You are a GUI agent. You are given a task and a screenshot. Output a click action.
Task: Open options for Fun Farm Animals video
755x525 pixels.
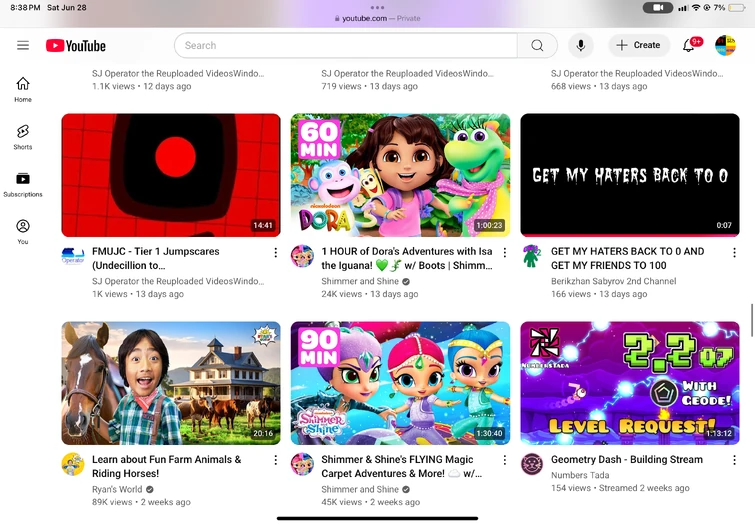coord(275,460)
